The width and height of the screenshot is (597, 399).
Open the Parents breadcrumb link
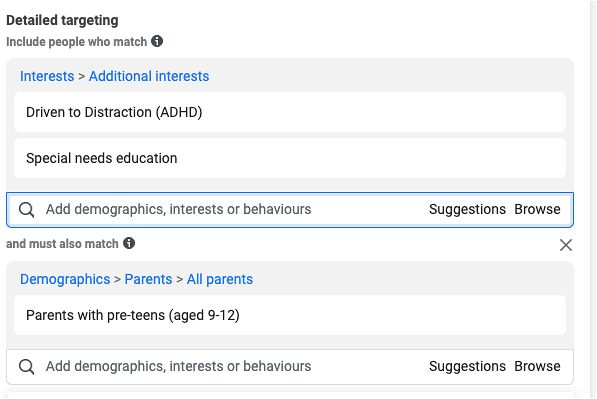148,279
